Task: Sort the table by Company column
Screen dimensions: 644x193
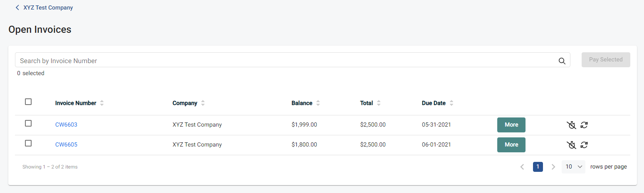Action: coord(203,103)
